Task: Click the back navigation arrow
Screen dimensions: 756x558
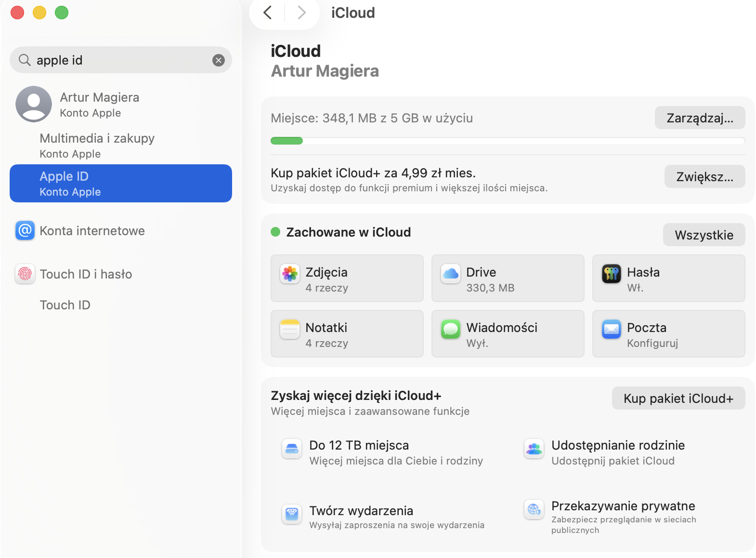Action: [x=268, y=13]
